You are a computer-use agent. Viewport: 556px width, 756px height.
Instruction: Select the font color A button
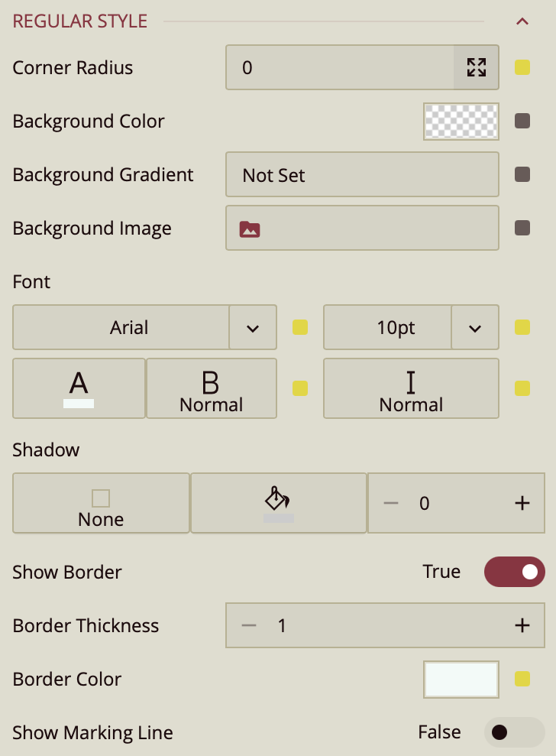[79, 388]
